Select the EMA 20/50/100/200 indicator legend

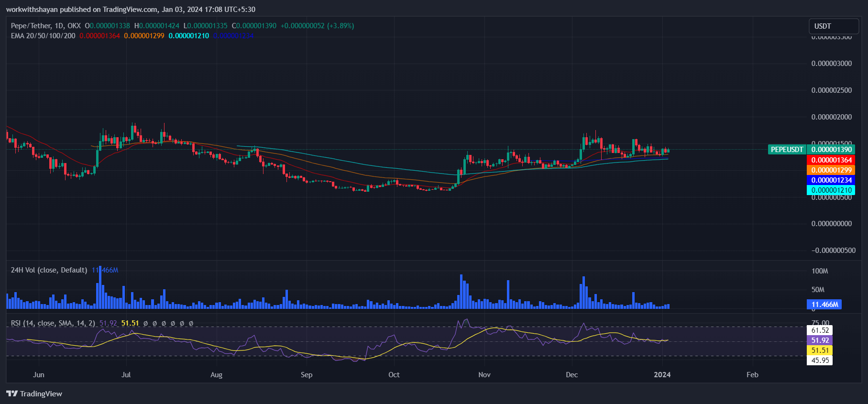tap(43, 36)
